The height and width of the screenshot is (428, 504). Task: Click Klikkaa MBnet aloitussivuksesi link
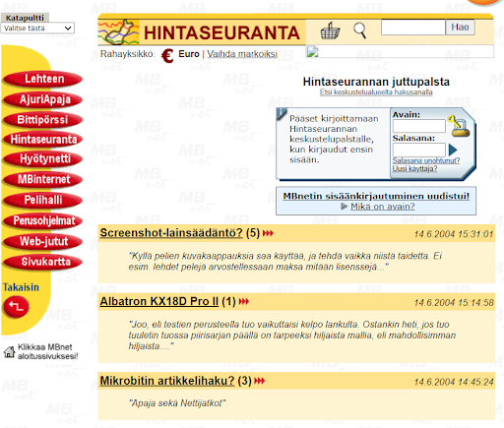pyautogui.click(x=48, y=351)
